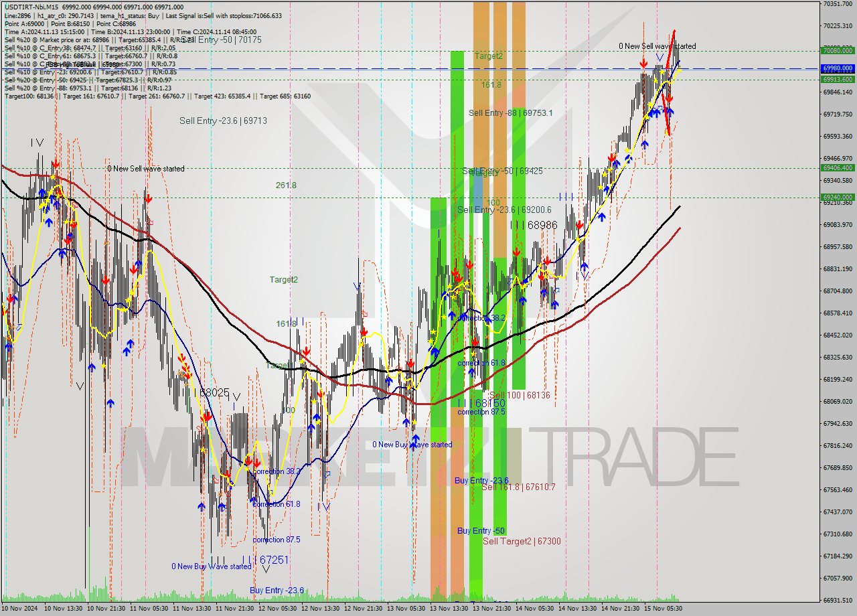Click the '15 Nov 05:30' time axis label

click(x=663, y=609)
